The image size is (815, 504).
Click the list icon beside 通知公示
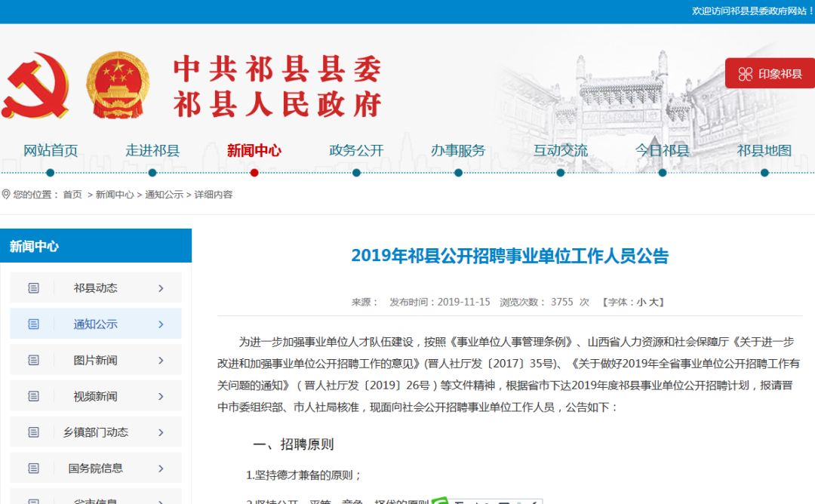click(x=33, y=323)
